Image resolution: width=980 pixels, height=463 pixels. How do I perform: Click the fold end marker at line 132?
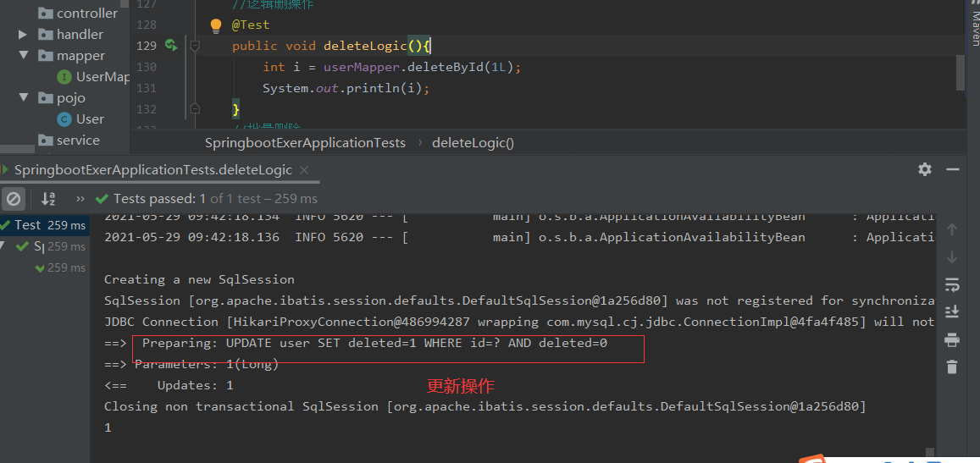coord(194,108)
